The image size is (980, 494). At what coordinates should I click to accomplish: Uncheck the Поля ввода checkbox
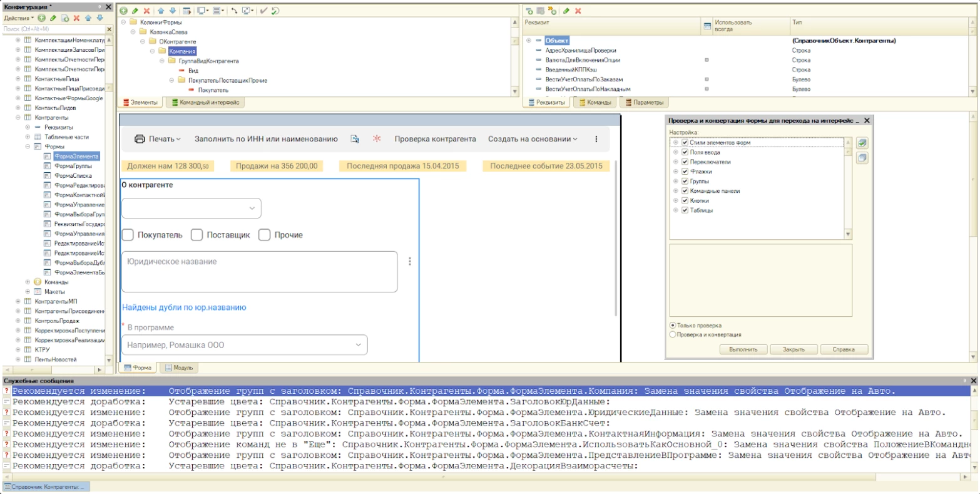(x=685, y=152)
